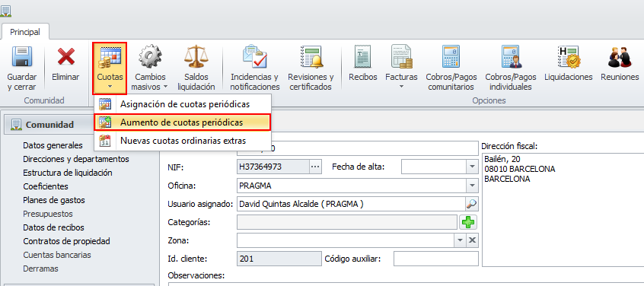Open the Cuotas ribbon button
The width and height of the screenshot is (644, 286).
[110, 68]
